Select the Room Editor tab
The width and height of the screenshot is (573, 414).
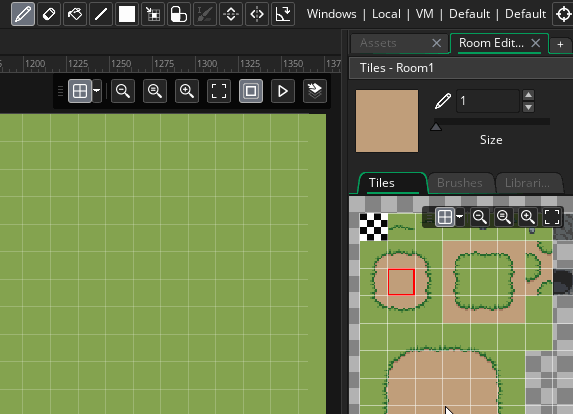[x=491, y=43]
